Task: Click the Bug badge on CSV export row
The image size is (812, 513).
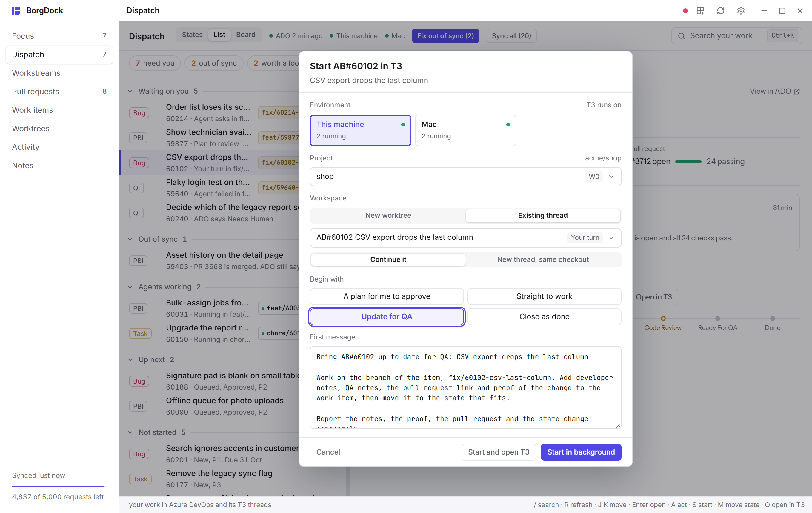Action: coord(139,163)
